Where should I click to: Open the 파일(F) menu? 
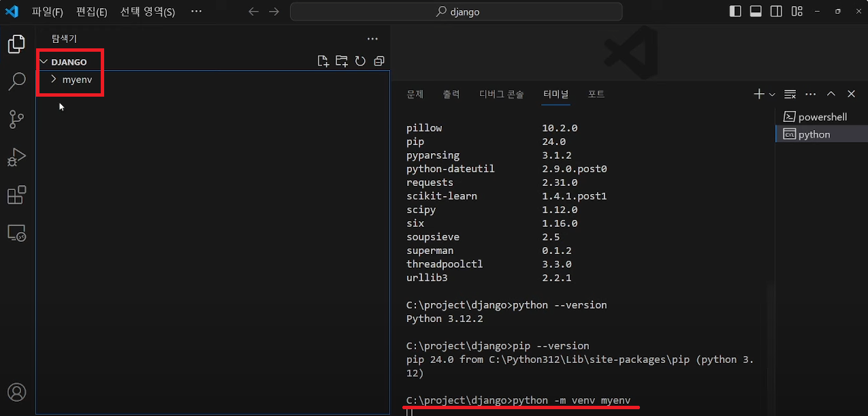(48, 12)
